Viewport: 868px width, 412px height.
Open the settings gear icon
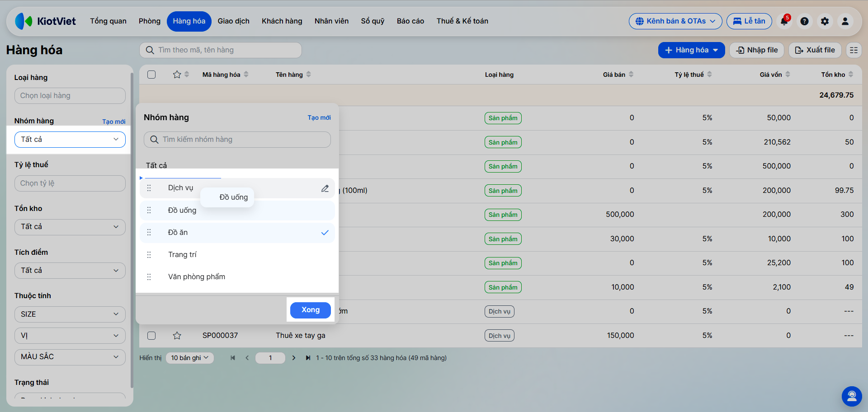click(825, 21)
